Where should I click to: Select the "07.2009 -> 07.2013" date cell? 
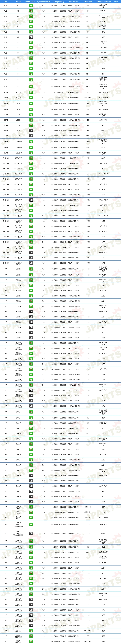59,553
